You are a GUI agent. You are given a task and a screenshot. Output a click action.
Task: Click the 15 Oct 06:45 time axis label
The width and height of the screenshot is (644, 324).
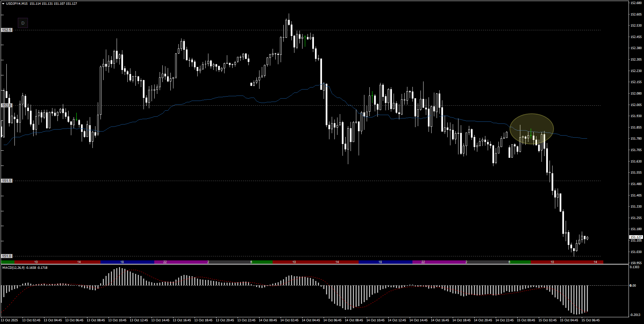coord(590,320)
